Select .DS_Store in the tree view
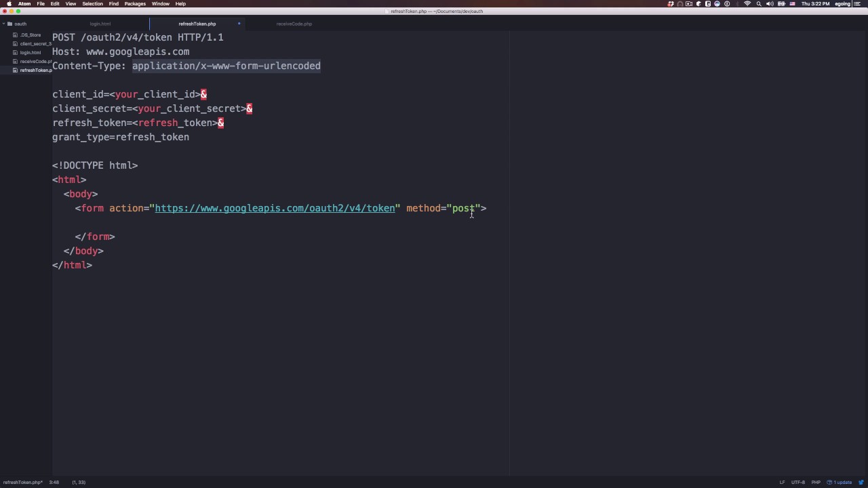Image resolution: width=868 pixels, height=488 pixels. 30,35
